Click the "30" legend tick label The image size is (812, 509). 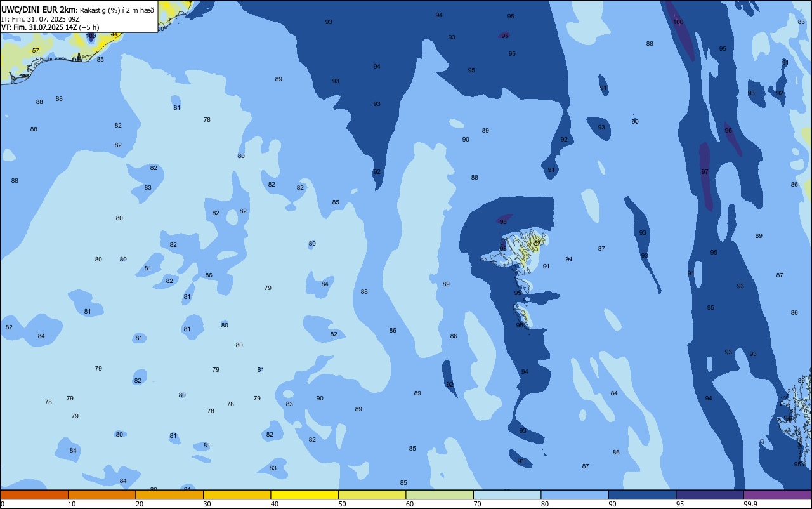pyautogui.click(x=207, y=504)
